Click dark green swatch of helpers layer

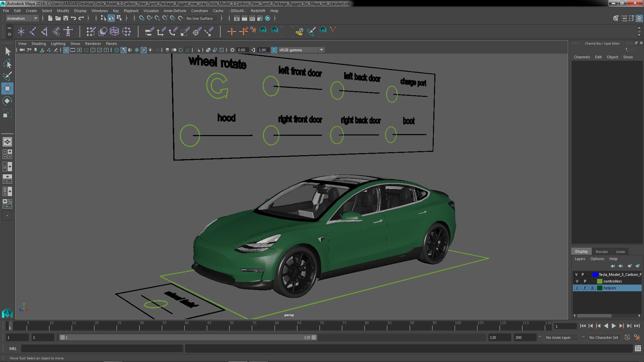click(x=600, y=288)
